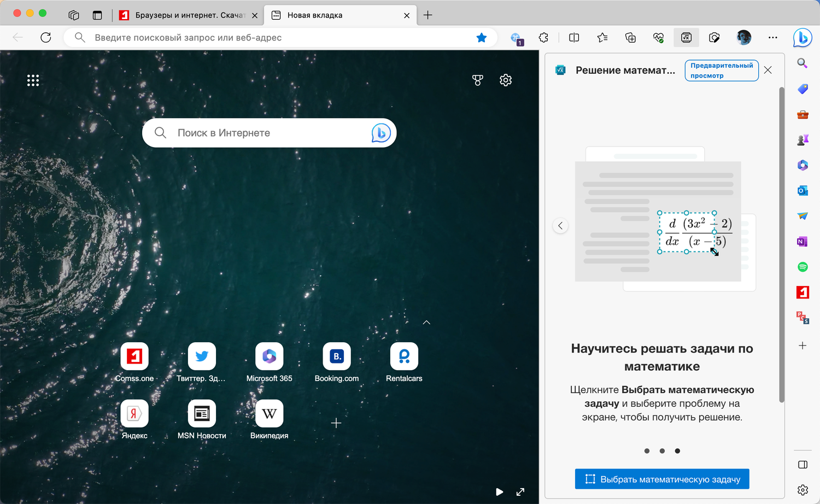Select first carousel dot in Math Solver
Image resolution: width=820 pixels, height=504 pixels.
647,451
